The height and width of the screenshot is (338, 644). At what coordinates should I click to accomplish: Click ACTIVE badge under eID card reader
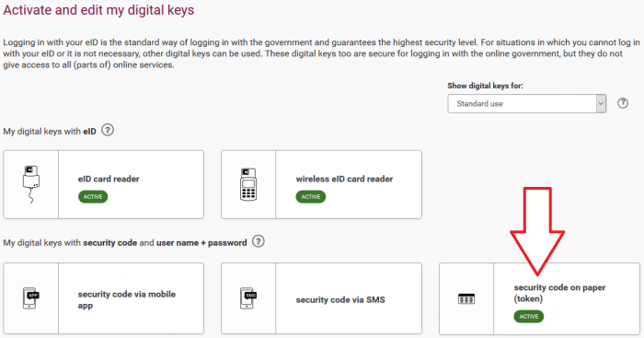pos(93,196)
